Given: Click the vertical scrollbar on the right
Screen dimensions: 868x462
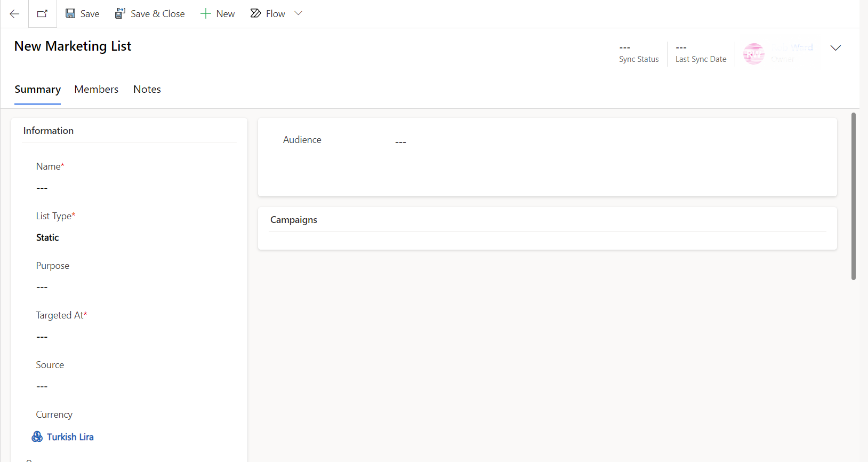Looking at the screenshot, I should pyautogui.click(x=853, y=196).
